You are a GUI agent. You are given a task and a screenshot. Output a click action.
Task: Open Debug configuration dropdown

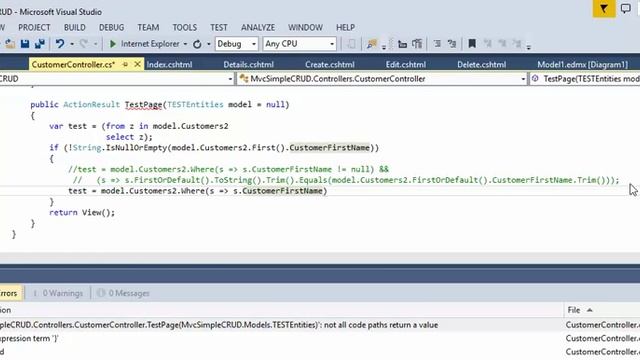click(x=237, y=44)
